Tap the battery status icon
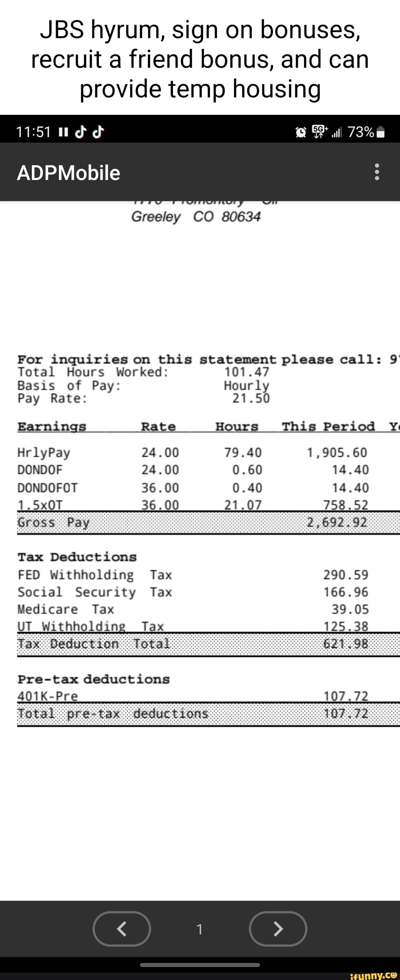The height and width of the screenshot is (980, 400). click(380, 132)
